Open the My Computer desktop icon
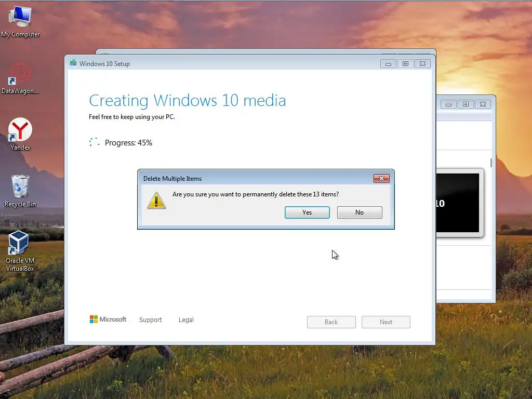The width and height of the screenshot is (532, 399). click(x=20, y=22)
